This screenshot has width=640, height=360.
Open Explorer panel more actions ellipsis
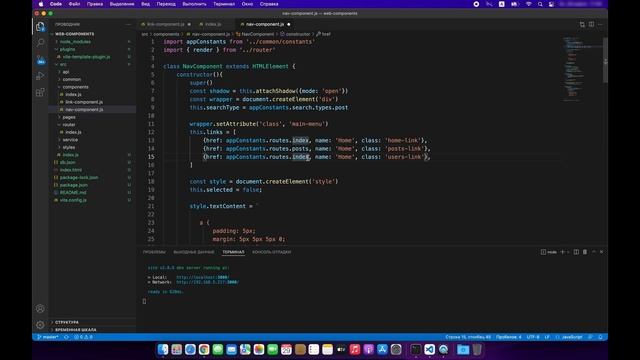tap(128, 24)
